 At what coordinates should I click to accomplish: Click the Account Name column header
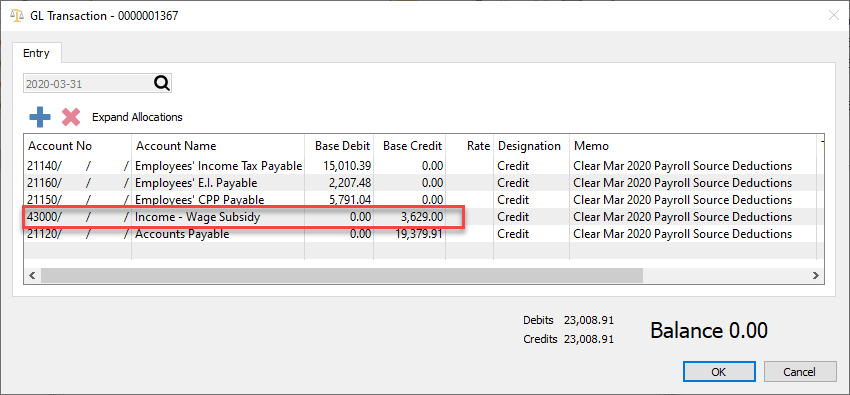pyautogui.click(x=218, y=146)
